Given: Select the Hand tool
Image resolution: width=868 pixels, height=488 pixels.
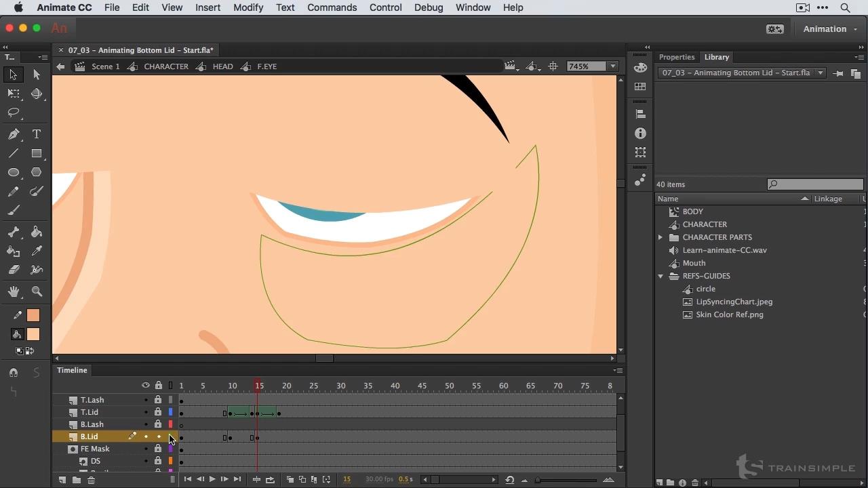Looking at the screenshot, I should click(14, 291).
